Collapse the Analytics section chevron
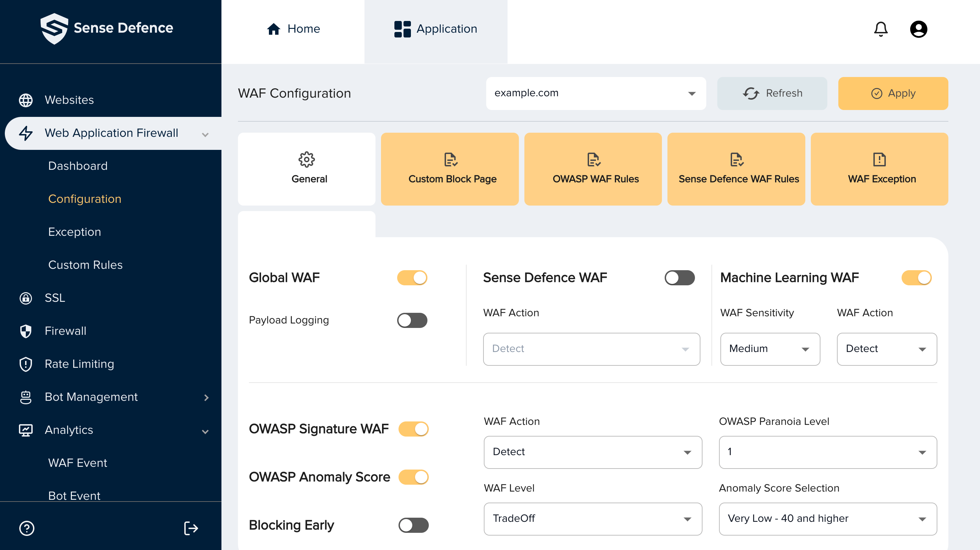Image resolution: width=980 pixels, height=550 pixels. pyautogui.click(x=205, y=432)
